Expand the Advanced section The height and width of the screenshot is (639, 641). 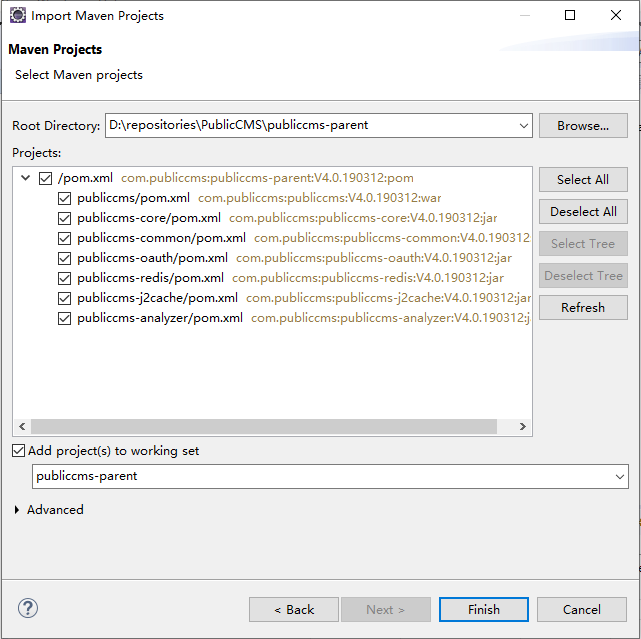pos(18,510)
